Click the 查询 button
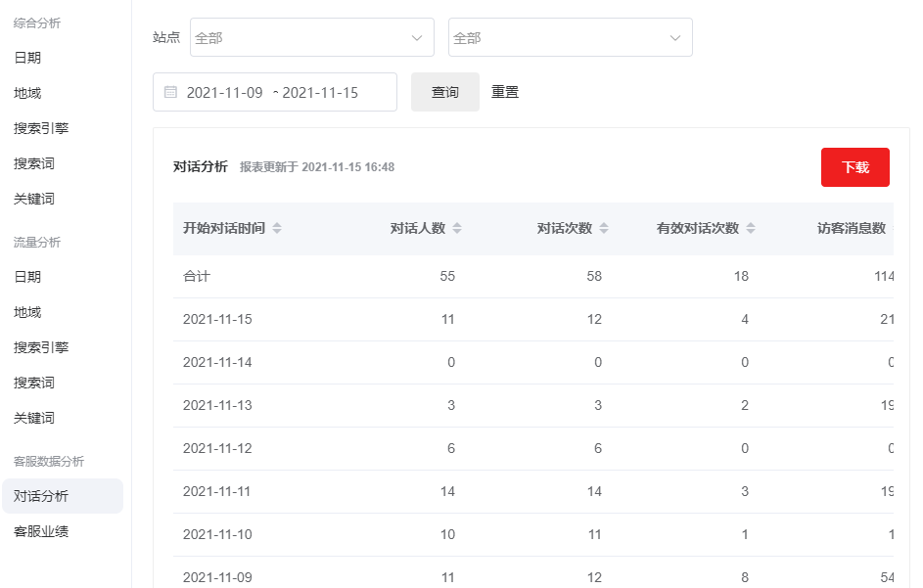This screenshot has width=923, height=588. coord(445,92)
